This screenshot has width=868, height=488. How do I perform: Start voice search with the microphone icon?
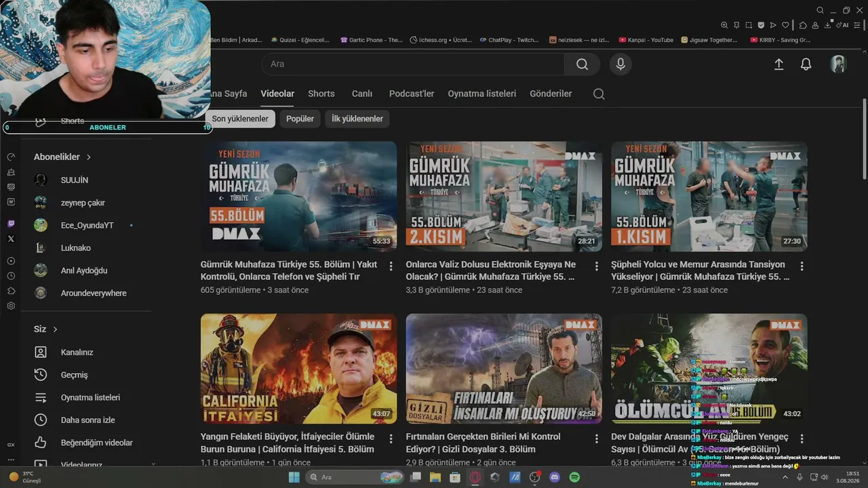pos(620,64)
